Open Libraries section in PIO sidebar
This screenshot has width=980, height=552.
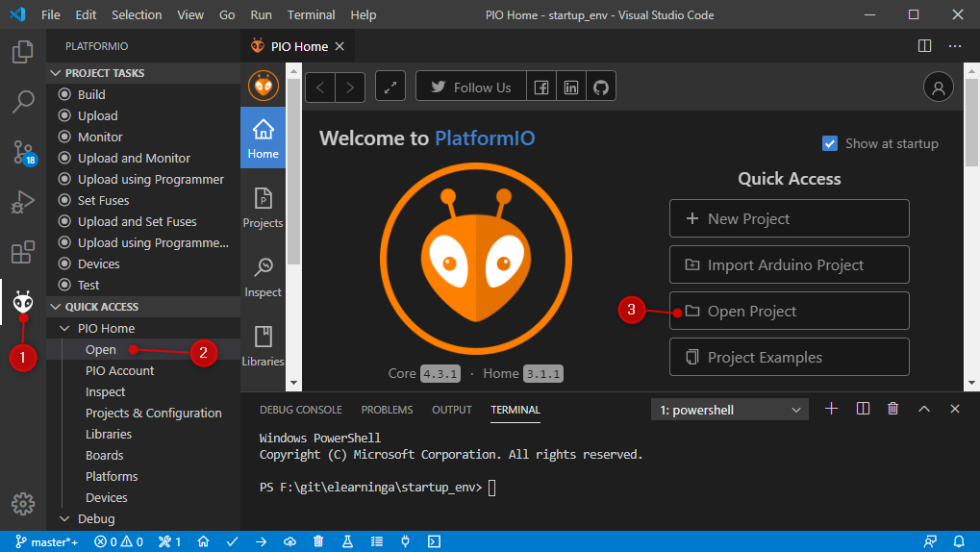coord(264,346)
